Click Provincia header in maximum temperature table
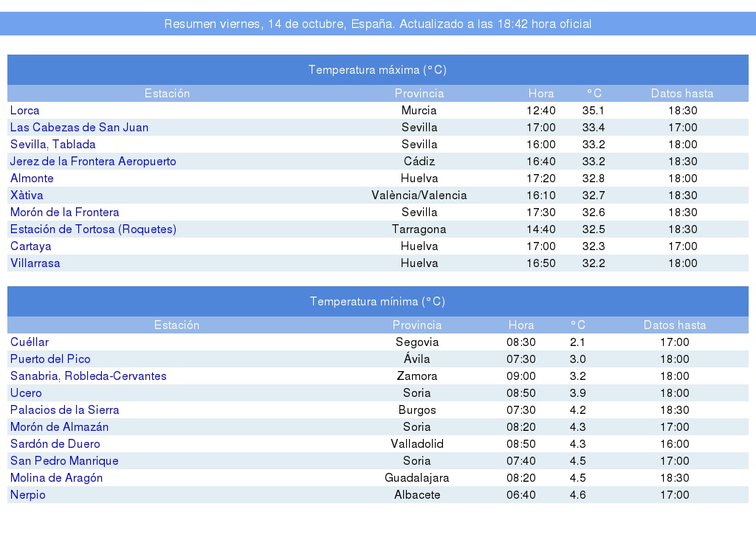This screenshot has height=557, width=756. click(x=419, y=94)
